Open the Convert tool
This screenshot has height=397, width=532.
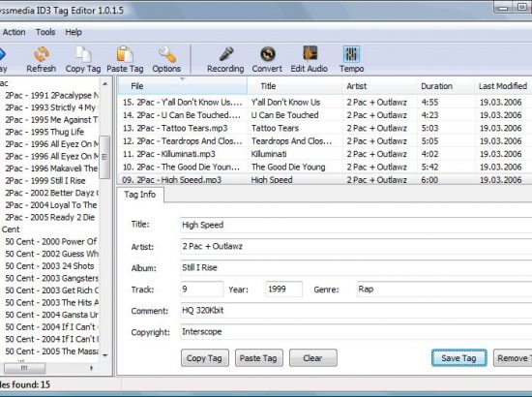coord(267,60)
